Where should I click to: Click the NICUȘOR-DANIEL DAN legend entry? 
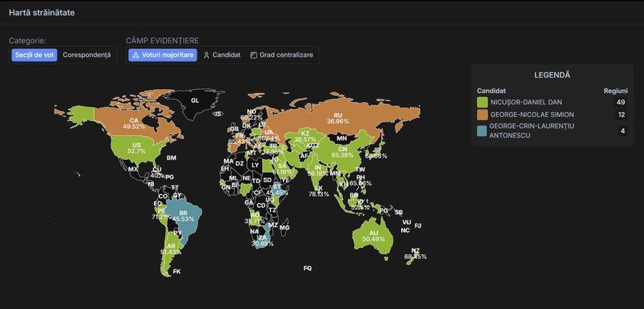(x=524, y=102)
